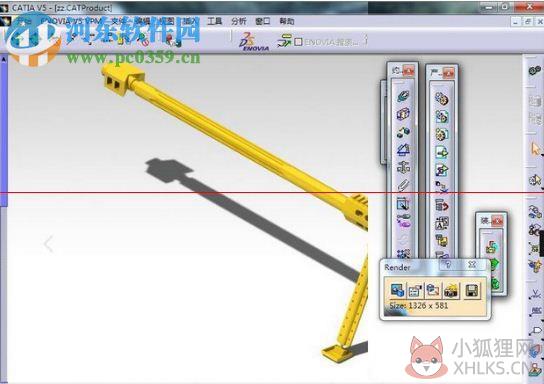Click the gears icon atop right docked toolbar
Viewport: 544px width, 384px height.
pyautogui.click(x=535, y=70)
